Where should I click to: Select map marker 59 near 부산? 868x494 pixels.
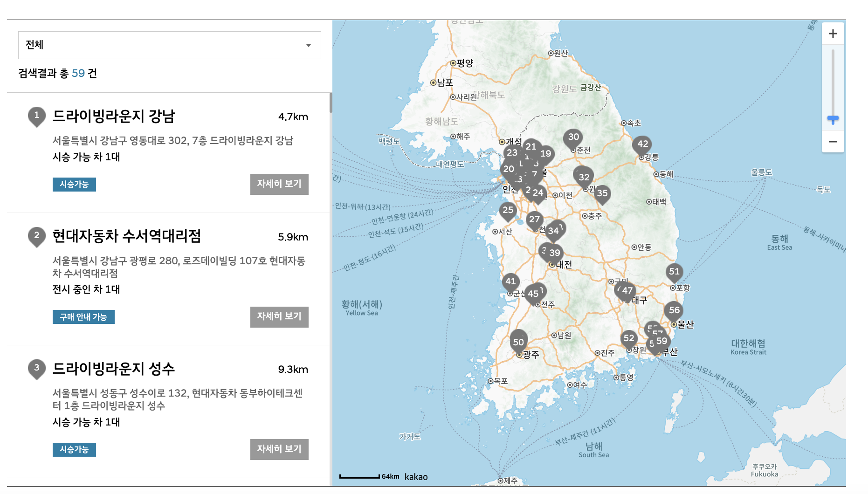pyautogui.click(x=661, y=341)
